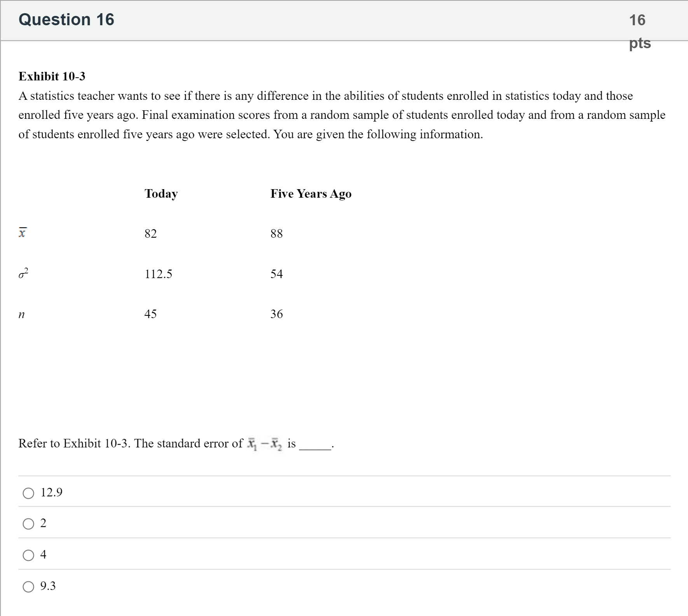
Task: Click the x̄1 − x̄2 formula in the question
Action: click(265, 444)
